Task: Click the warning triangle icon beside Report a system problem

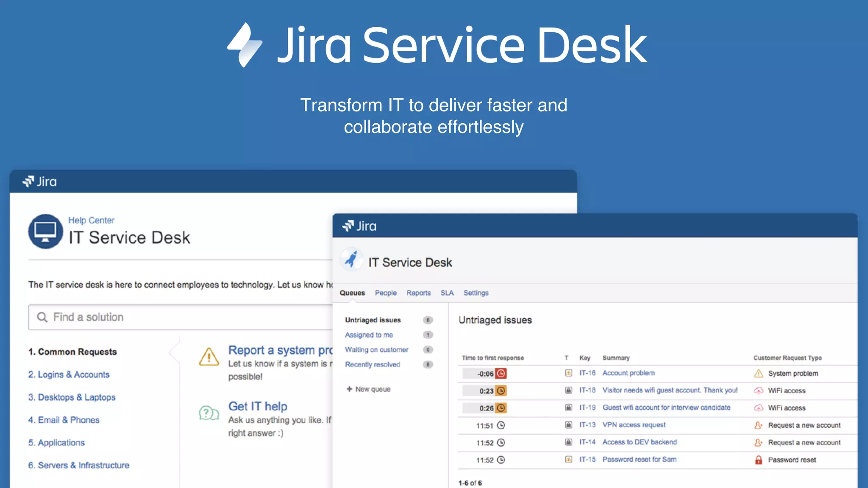Action: [x=209, y=357]
